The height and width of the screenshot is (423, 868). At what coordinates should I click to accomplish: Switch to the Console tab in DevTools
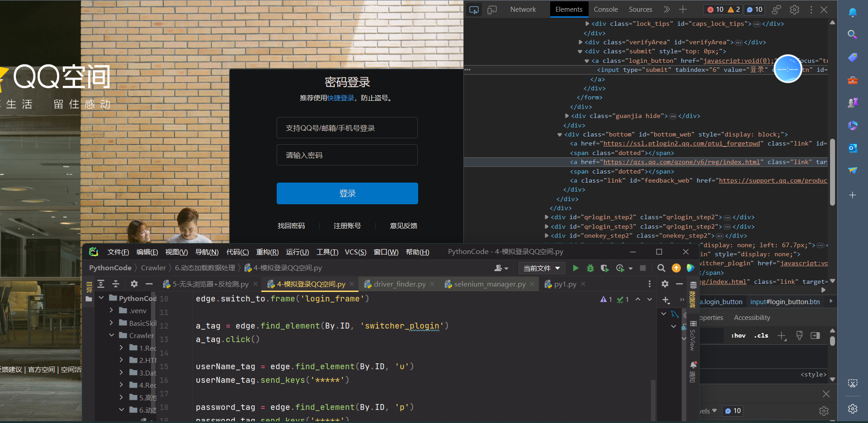pyautogui.click(x=606, y=9)
